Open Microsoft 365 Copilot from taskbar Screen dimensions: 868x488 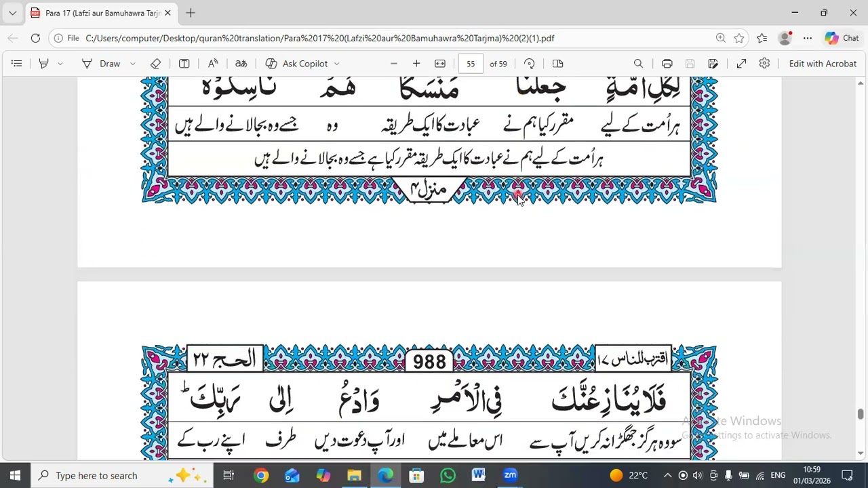323,476
